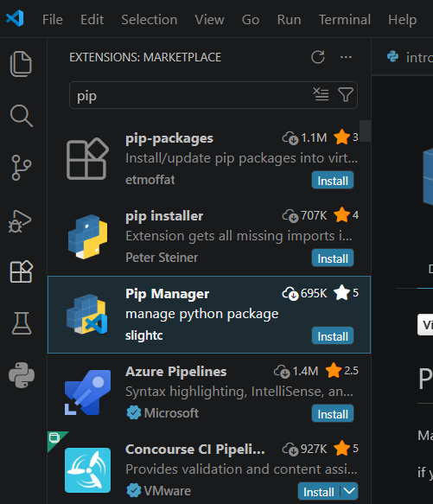Click the pip-packages extension icon
Screen dimensions: 433x504
pyautogui.click(x=87, y=159)
